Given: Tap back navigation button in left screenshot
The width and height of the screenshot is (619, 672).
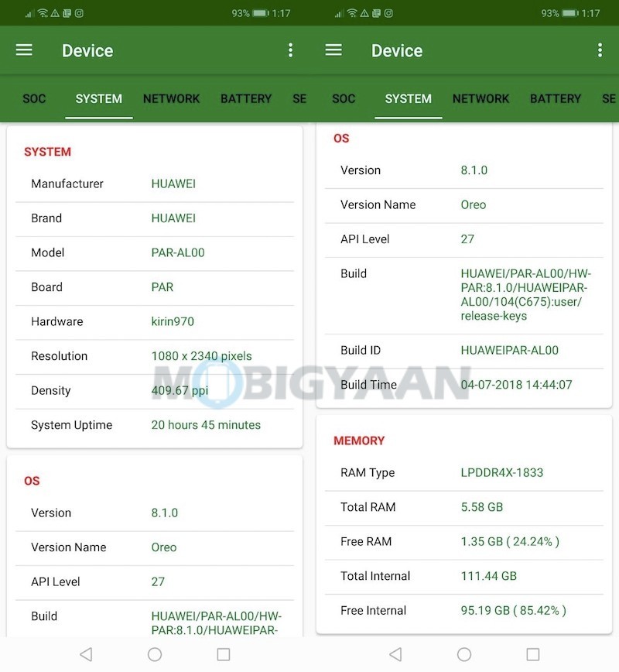Looking at the screenshot, I should pos(86,654).
